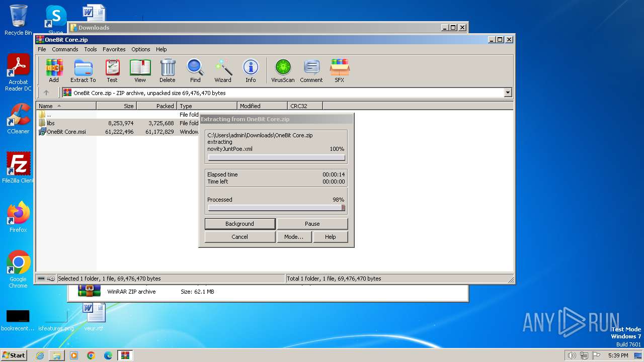Open the Start menu
The height and width of the screenshot is (362, 644).
coord(14,355)
